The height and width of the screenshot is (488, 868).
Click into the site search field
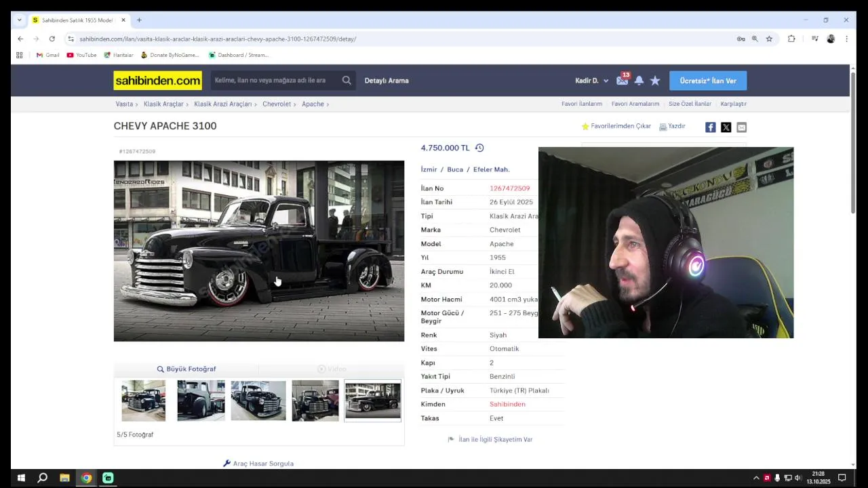(x=275, y=80)
